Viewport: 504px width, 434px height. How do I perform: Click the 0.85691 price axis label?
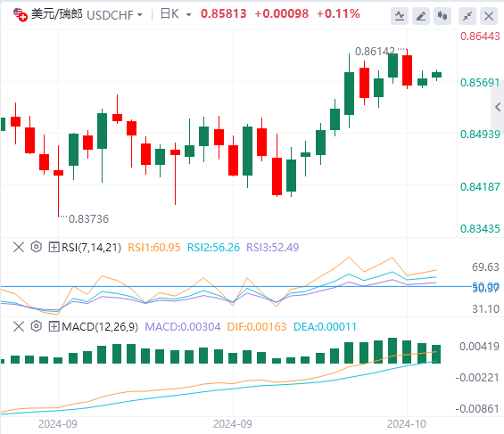480,83
